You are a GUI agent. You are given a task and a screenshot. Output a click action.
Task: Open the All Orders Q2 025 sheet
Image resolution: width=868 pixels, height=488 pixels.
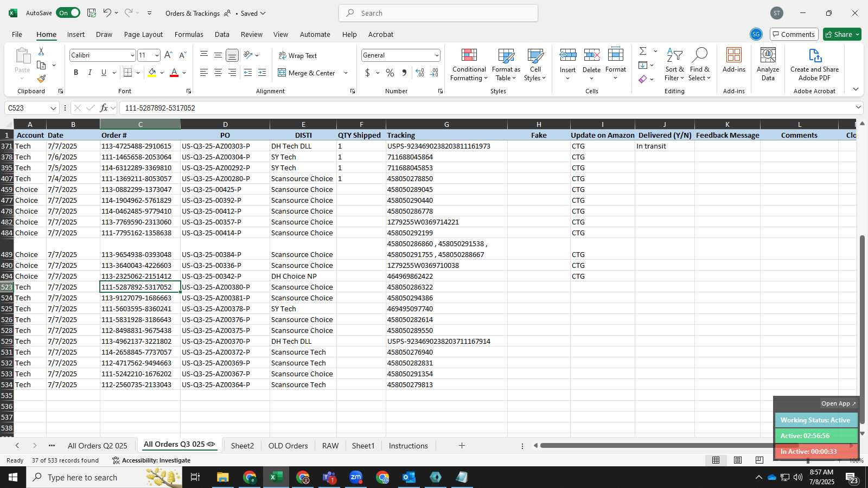(x=97, y=446)
